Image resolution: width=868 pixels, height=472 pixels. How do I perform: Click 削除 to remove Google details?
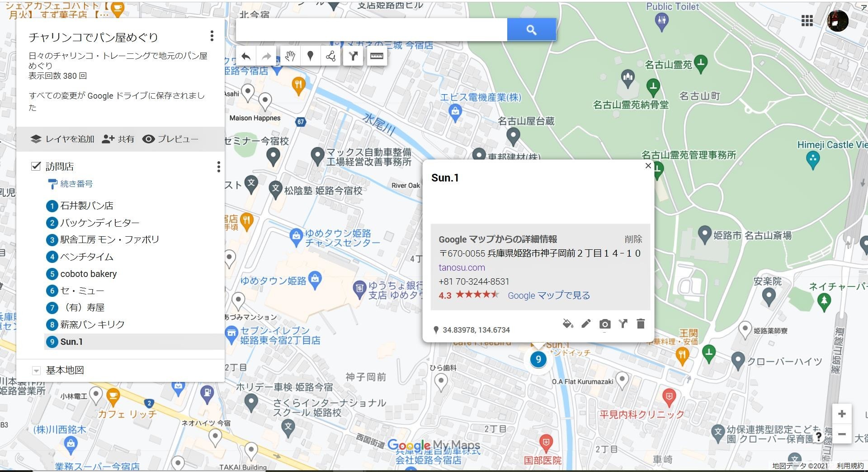click(x=633, y=239)
